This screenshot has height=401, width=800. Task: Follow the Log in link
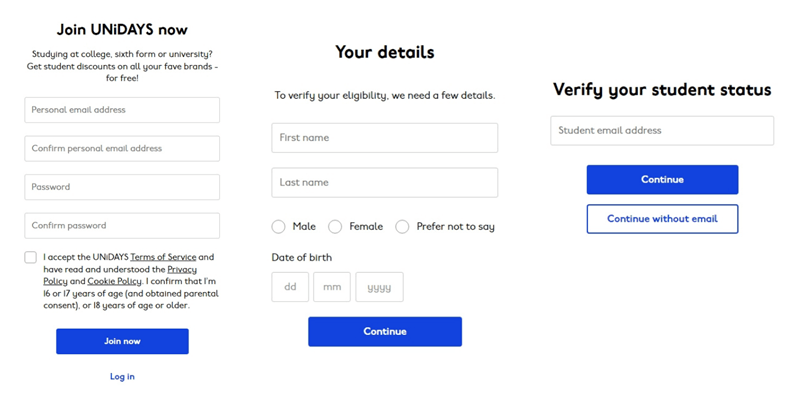[122, 377]
